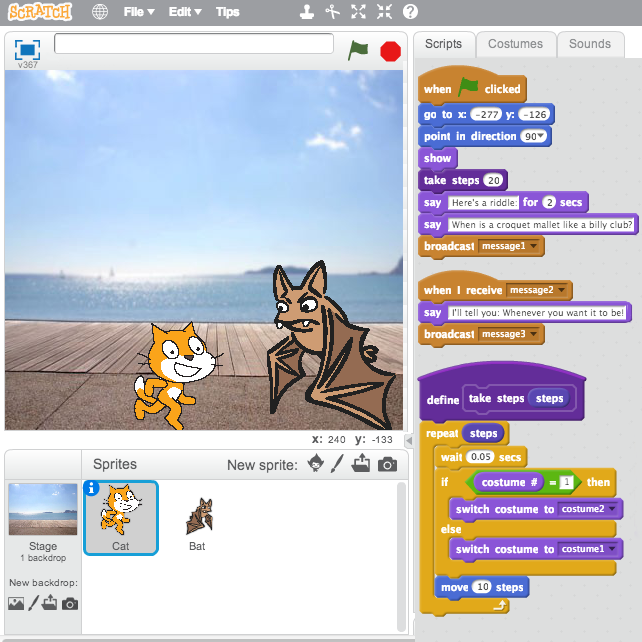Image resolution: width=642 pixels, height=642 pixels.
Task: Click the Scratch logo
Action: [x=40, y=12]
